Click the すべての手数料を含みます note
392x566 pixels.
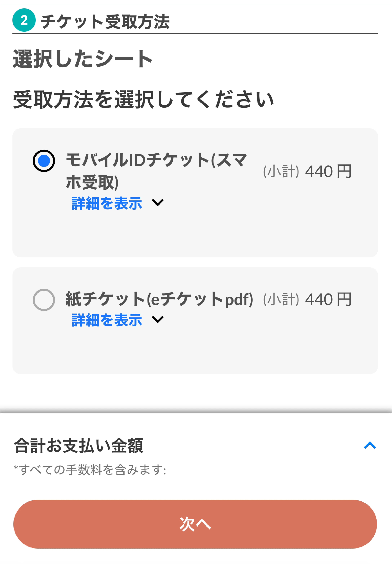coord(90,470)
